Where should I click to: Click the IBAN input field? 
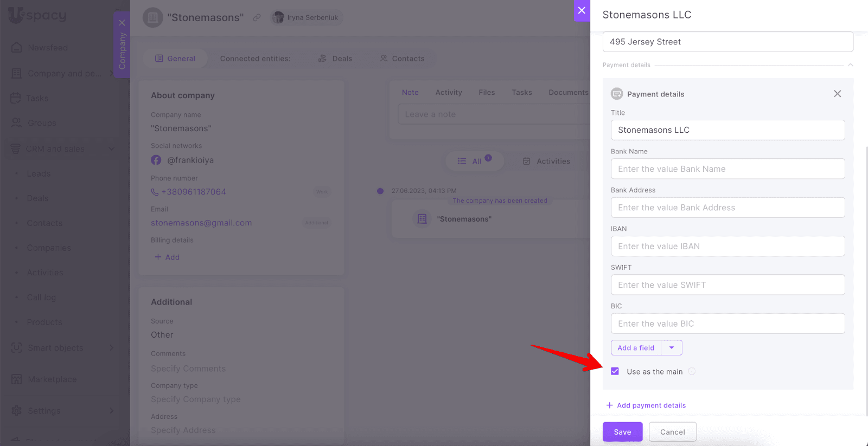[727, 246]
